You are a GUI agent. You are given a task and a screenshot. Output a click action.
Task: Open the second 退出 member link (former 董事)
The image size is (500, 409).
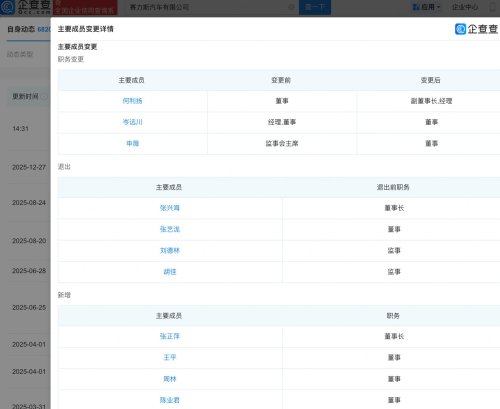click(x=170, y=229)
